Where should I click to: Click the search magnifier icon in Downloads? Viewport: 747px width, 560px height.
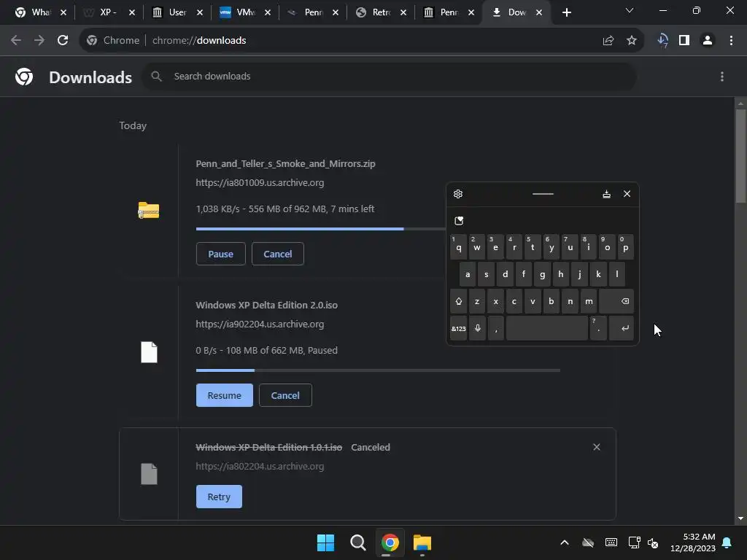(156, 76)
